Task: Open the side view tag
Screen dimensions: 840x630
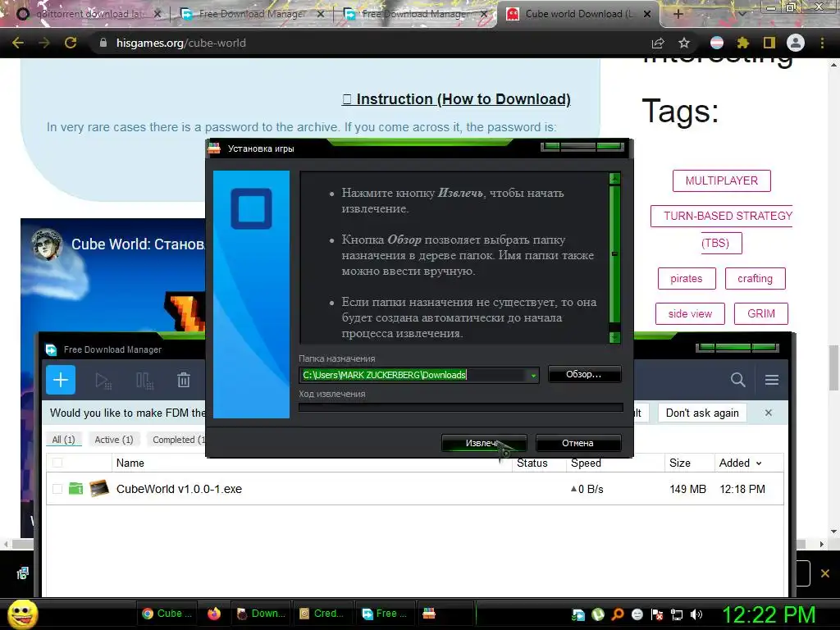Action: coord(690,314)
